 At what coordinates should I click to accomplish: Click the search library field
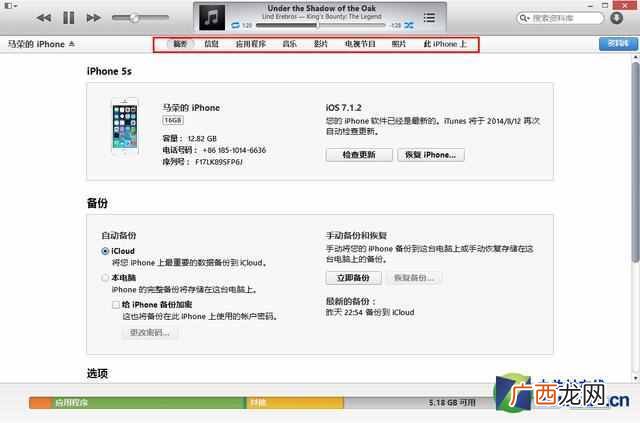click(x=560, y=18)
